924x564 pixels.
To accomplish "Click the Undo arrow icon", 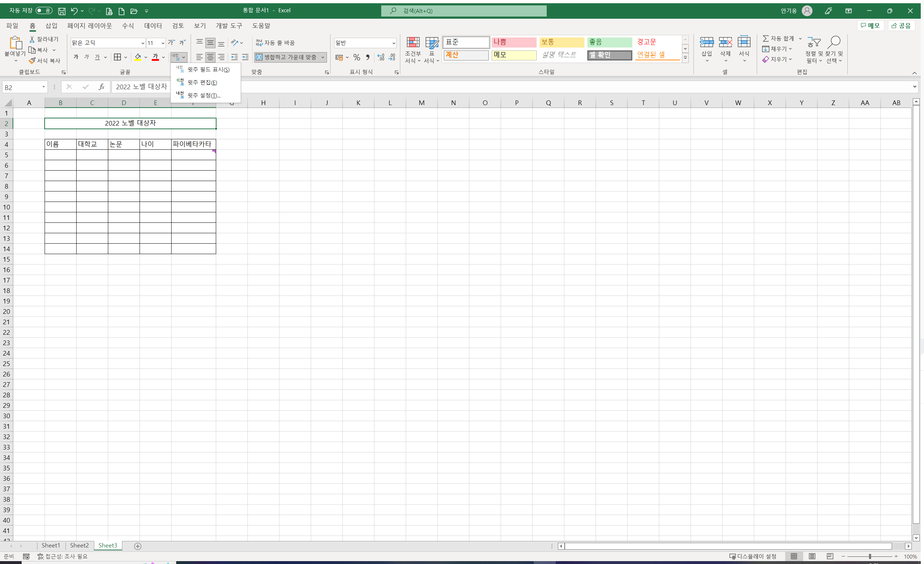I will point(74,11).
